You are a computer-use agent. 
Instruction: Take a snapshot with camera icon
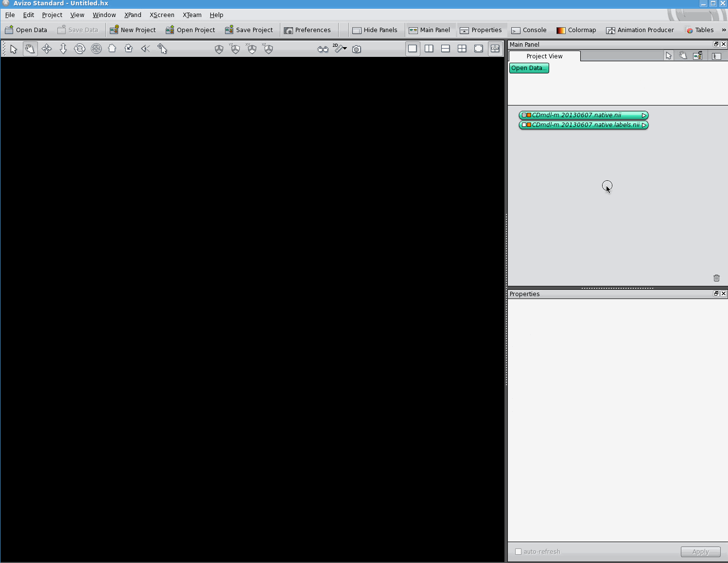357,49
